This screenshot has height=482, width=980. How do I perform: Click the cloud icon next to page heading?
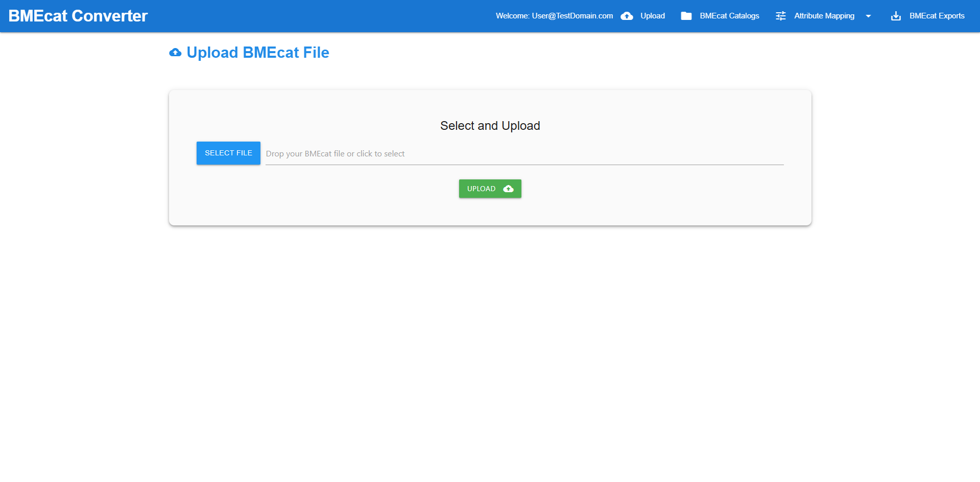pyautogui.click(x=175, y=53)
